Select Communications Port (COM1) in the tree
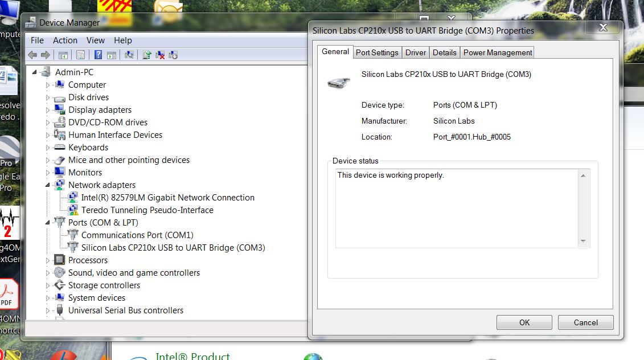The image size is (644, 360). click(137, 235)
